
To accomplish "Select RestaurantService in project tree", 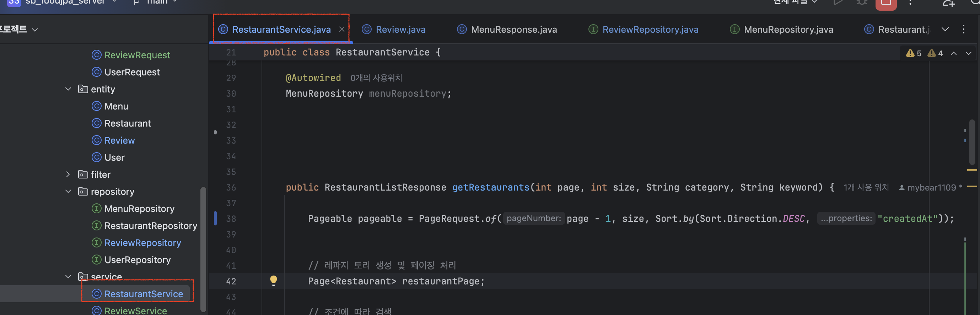I will click(x=144, y=294).
